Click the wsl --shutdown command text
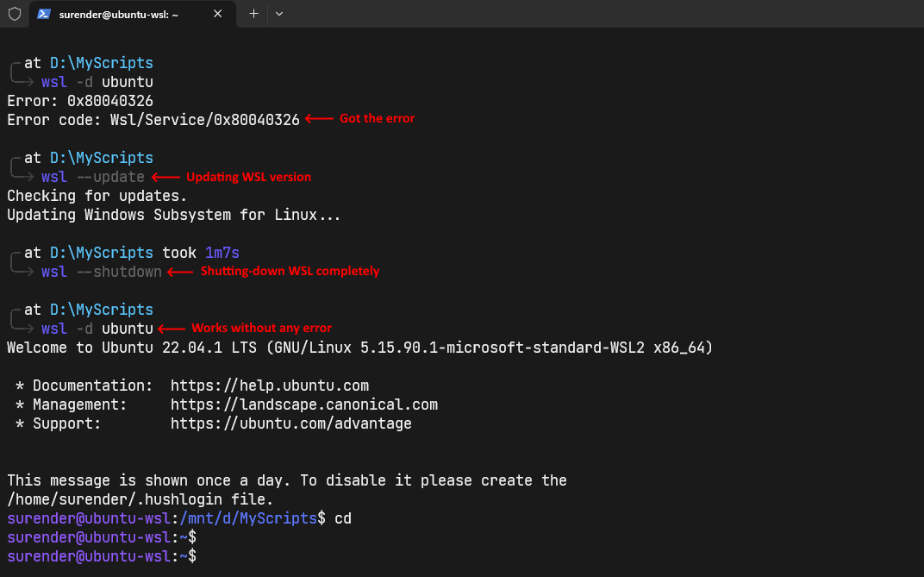This screenshot has width=924, height=577. click(101, 271)
